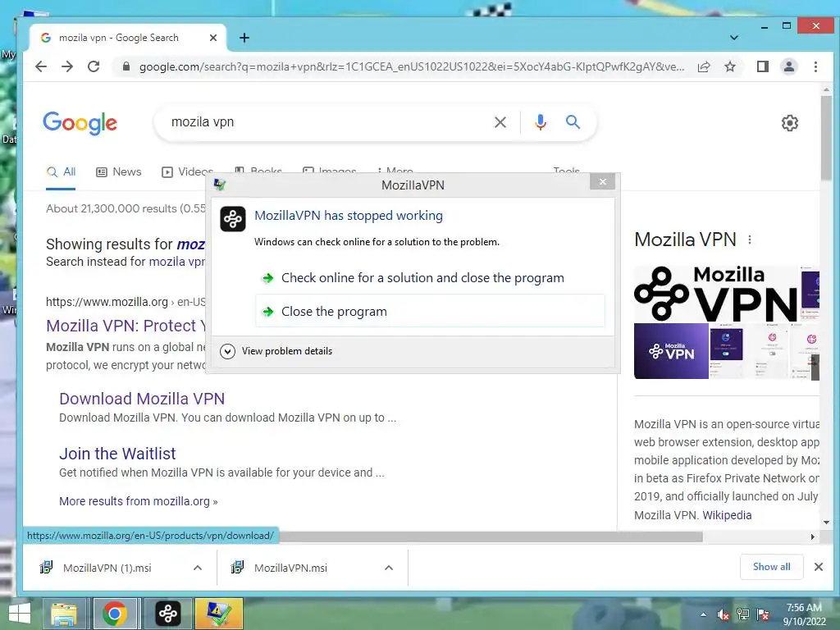Screen dimensions: 840x630
Task: Click Show all downloads
Action: pyautogui.click(x=771, y=567)
